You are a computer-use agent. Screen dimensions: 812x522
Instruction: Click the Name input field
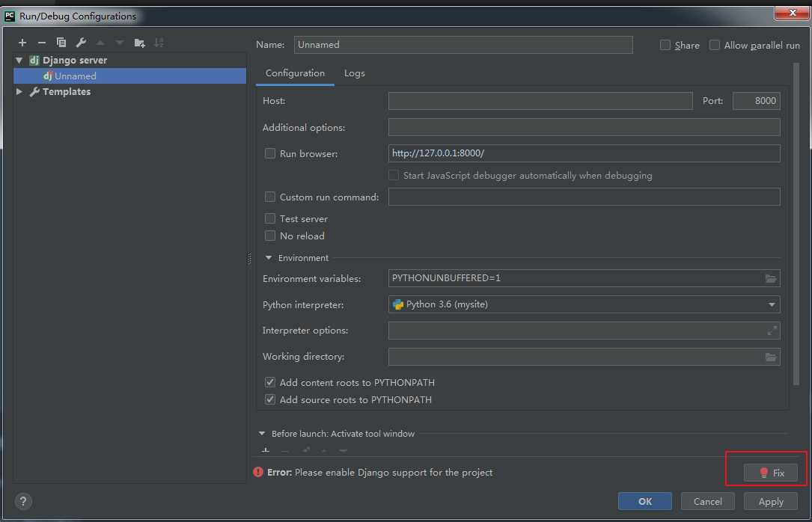[463, 44]
